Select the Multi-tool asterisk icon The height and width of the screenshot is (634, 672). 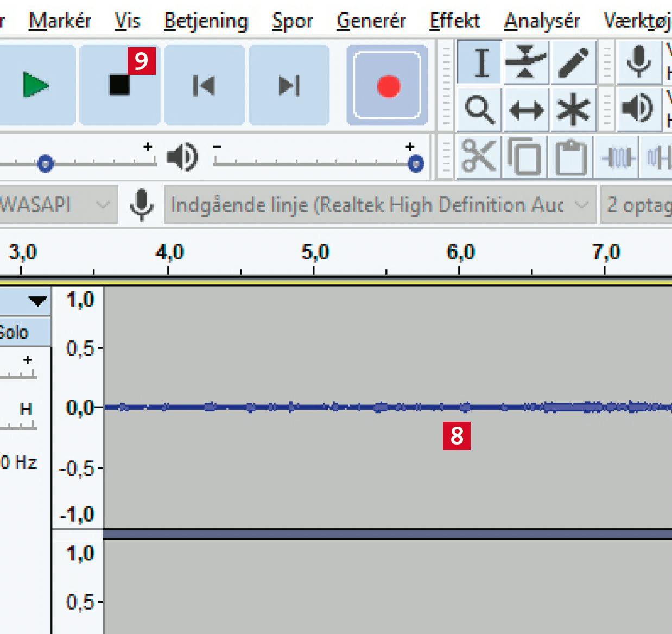click(x=573, y=110)
